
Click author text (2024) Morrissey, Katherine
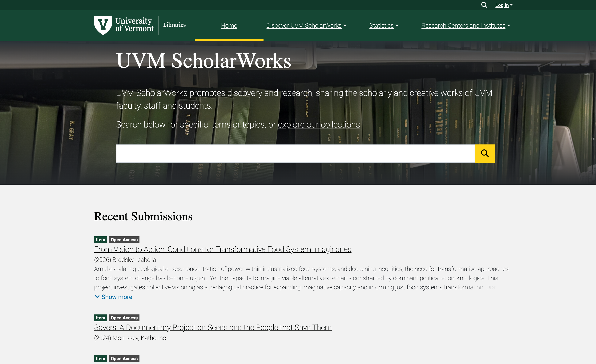tap(130, 338)
